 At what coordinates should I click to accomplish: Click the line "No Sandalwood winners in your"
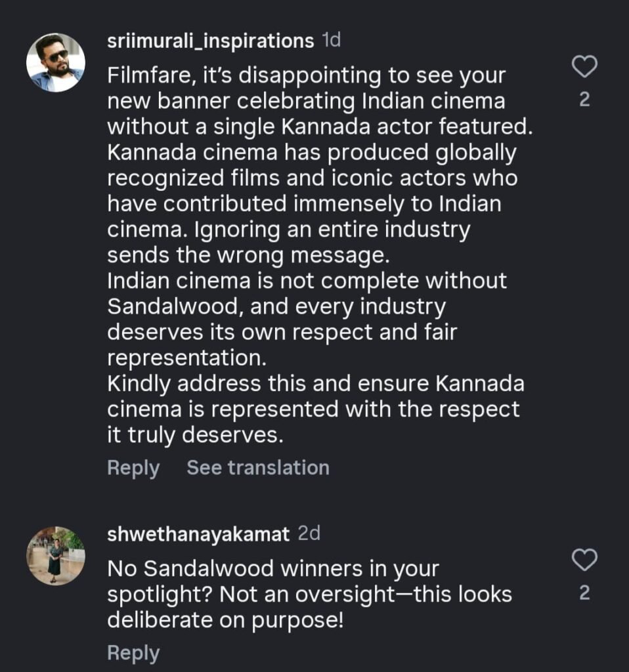coord(272,568)
